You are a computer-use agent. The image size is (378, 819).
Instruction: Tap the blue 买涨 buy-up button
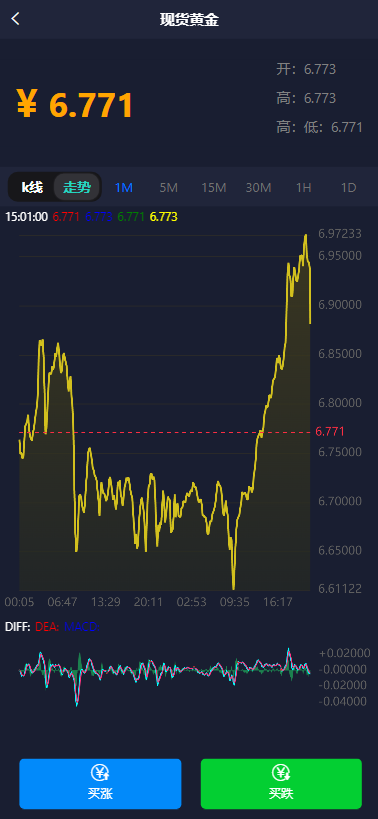click(100, 783)
